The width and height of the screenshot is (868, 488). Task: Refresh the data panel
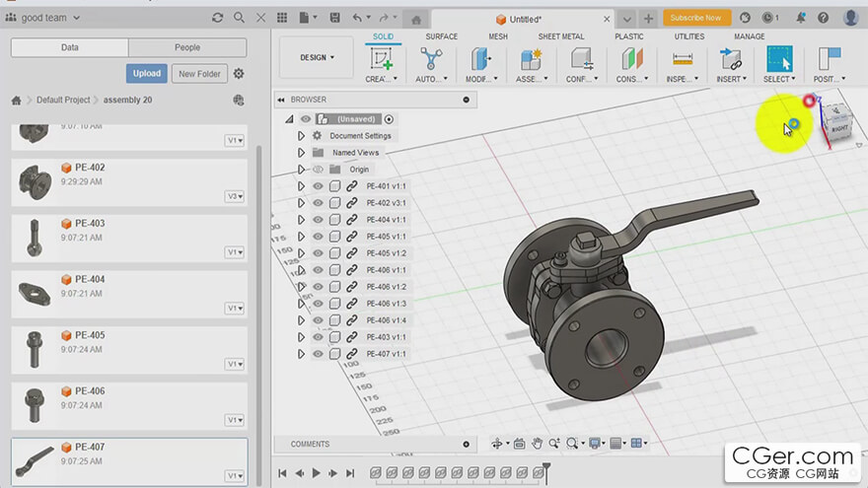click(x=218, y=18)
